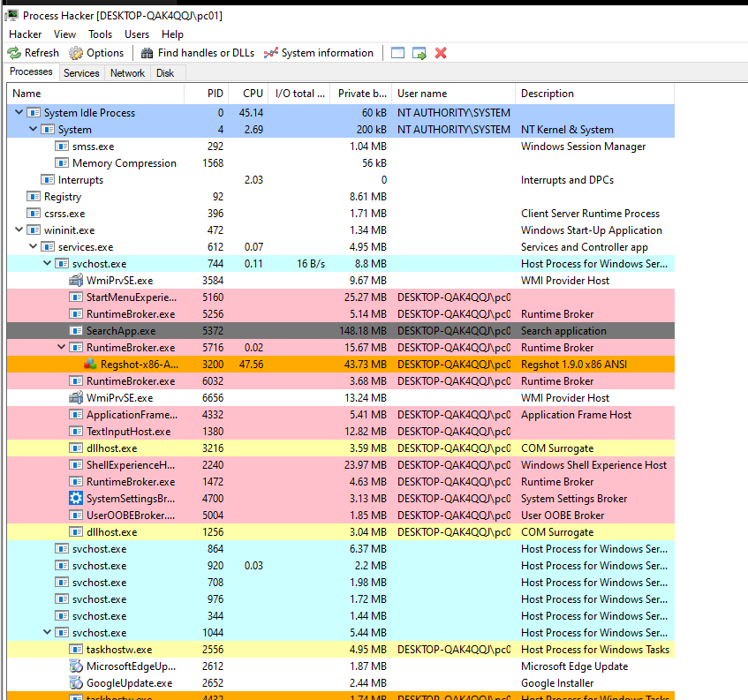Switch to the Network tab
This screenshot has height=700, width=748.
pyautogui.click(x=127, y=73)
